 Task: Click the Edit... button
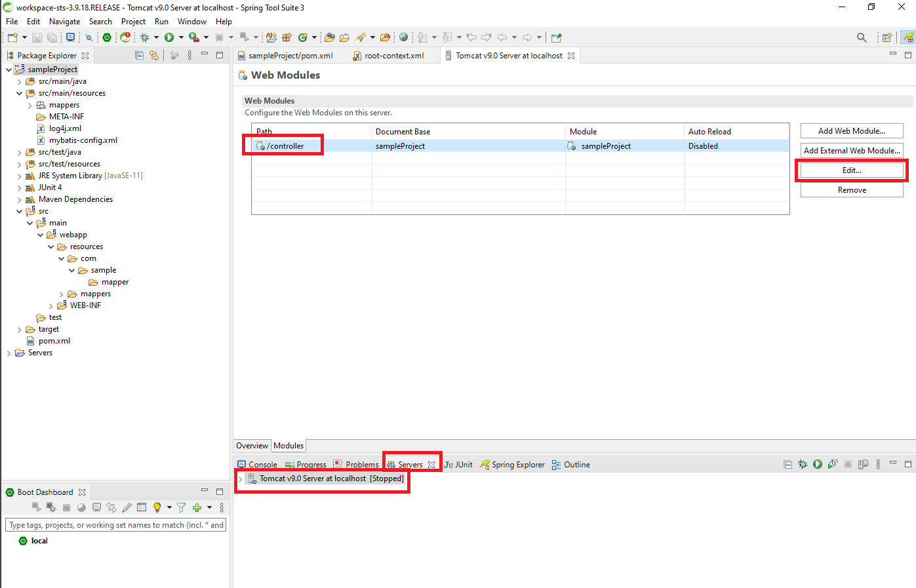point(852,170)
